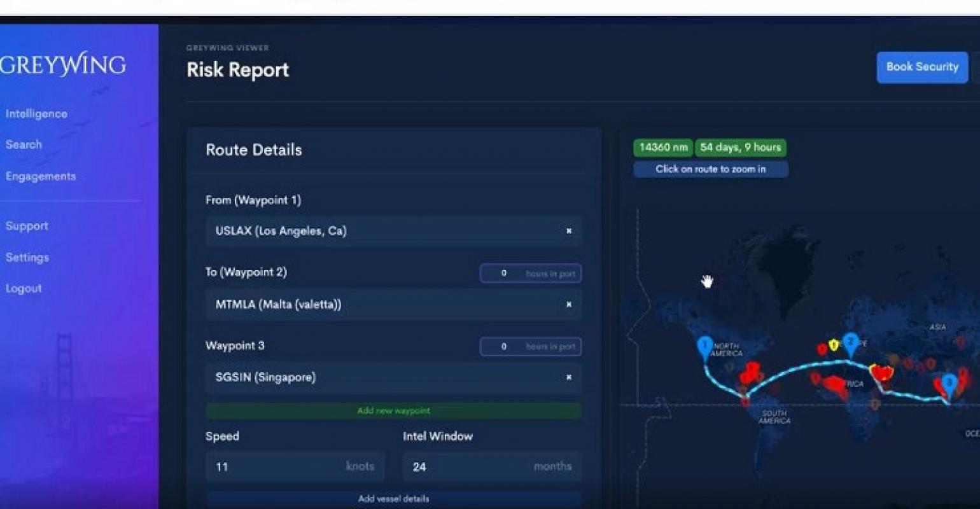Open the From (Waypoint 1) port field
Viewport: 980px width, 509px height.
393,231
